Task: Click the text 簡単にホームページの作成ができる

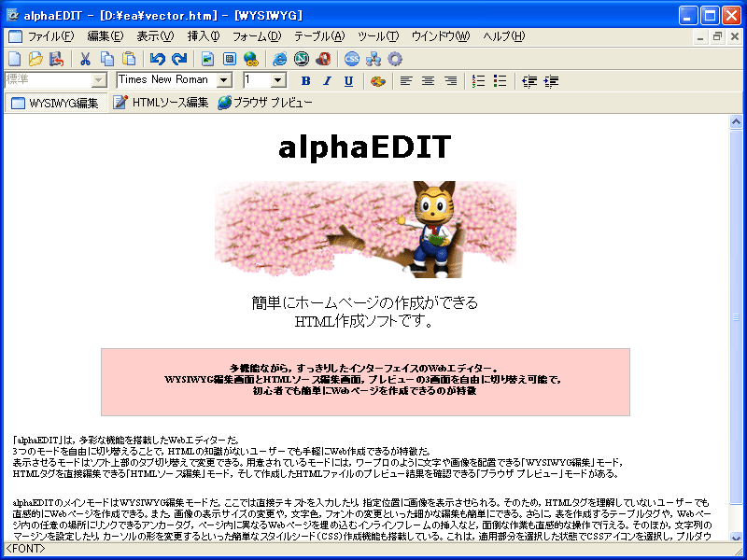Action: pos(365,302)
